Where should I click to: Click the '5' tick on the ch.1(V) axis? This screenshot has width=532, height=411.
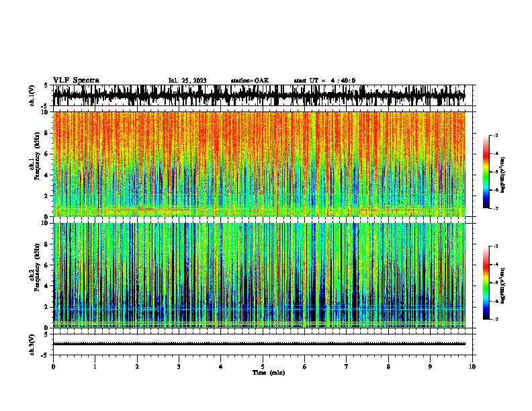click(x=46, y=86)
